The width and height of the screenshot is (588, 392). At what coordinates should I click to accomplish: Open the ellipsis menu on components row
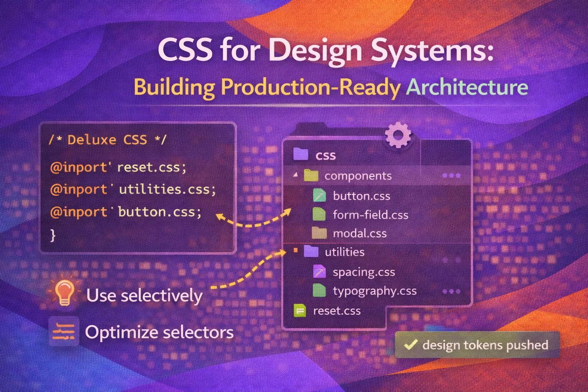coord(451,176)
